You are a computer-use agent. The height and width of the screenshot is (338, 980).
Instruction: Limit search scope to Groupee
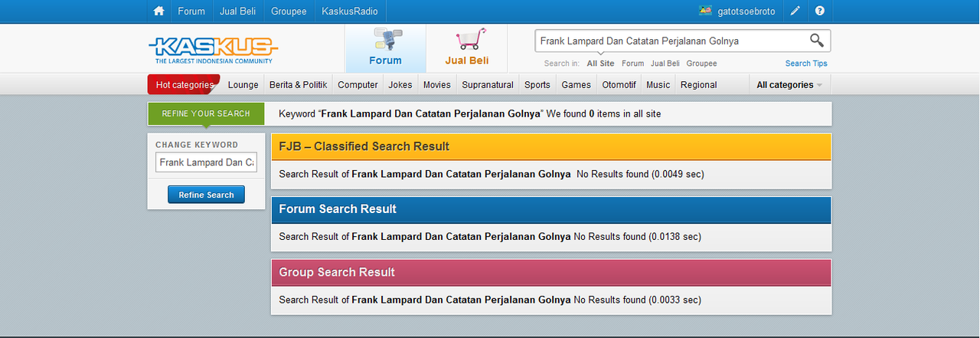point(701,64)
